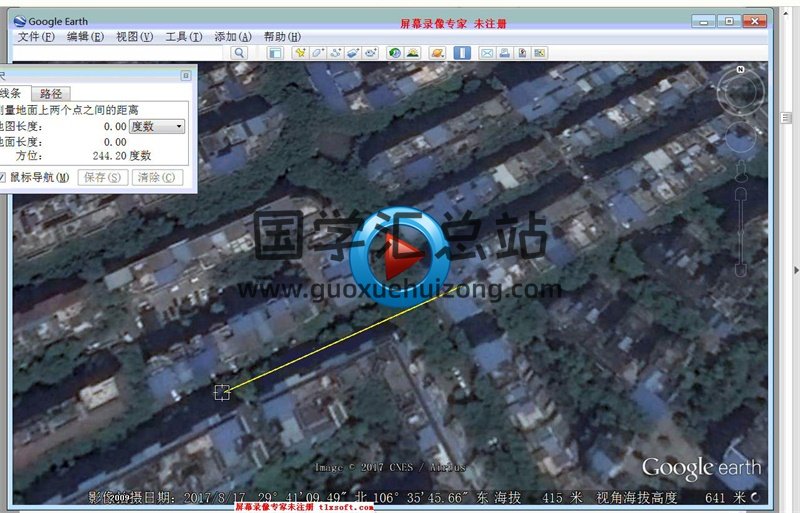Open the 度数 unit dropdown
Viewport: 800px width, 513px height.
[158, 126]
